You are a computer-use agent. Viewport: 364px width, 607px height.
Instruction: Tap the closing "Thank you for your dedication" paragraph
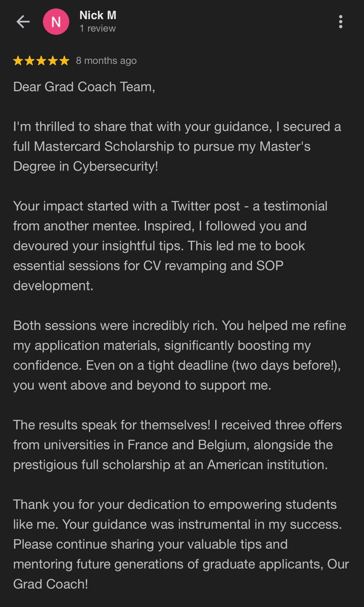pyautogui.click(x=181, y=544)
